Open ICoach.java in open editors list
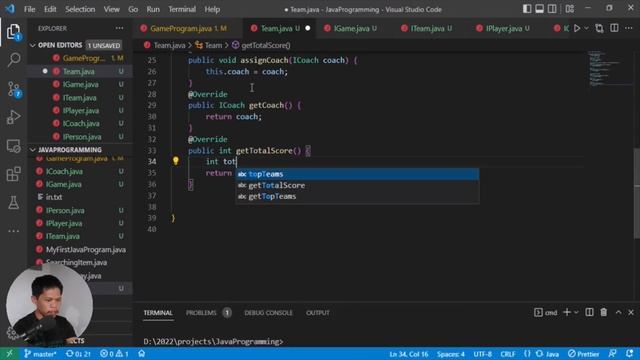 [80, 123]
